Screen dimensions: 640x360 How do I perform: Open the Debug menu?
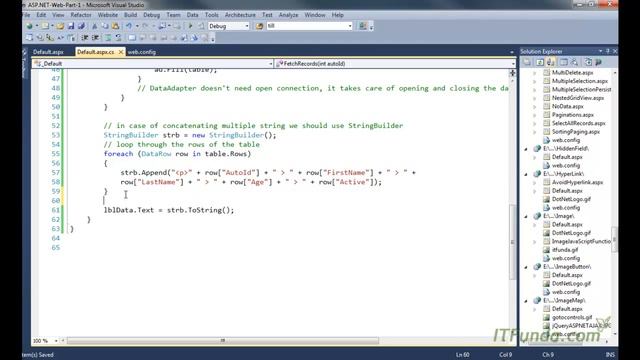[151, 15]
